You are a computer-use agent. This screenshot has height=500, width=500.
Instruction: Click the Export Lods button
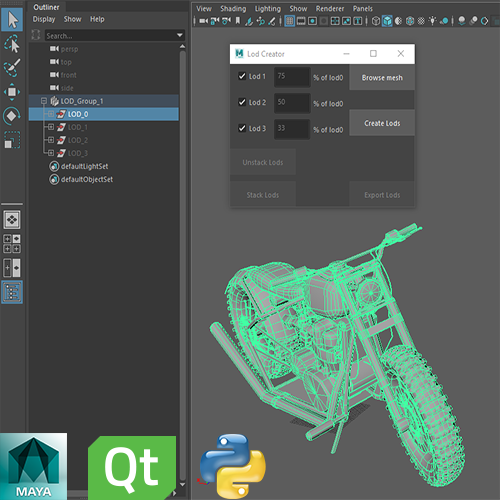(382, 195)
